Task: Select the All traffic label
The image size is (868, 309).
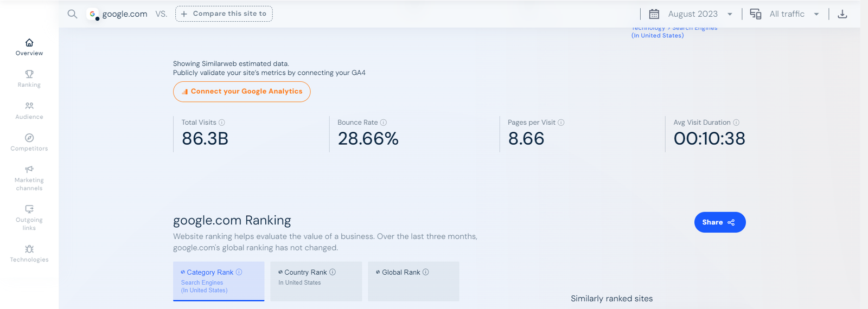Action: [x=787, y=14]
